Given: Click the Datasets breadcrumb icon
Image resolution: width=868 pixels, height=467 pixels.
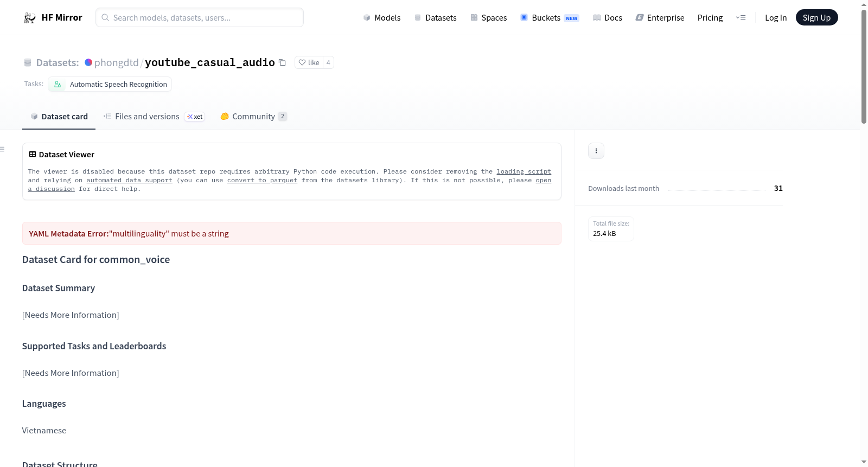Looking at the screenshot, I should pyautogui.click(x=28, y=62).
